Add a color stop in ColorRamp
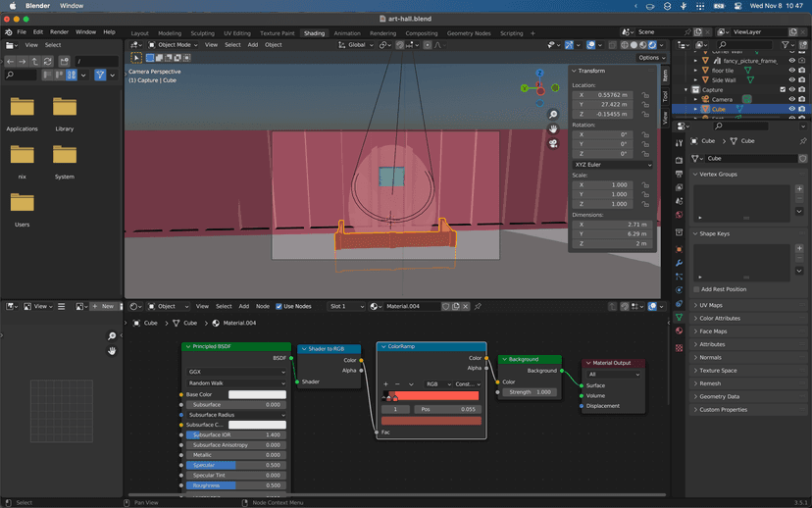Image resolution: width=812 pixels, height=508 pixels. pyautogui.click(x=385, y=384)
